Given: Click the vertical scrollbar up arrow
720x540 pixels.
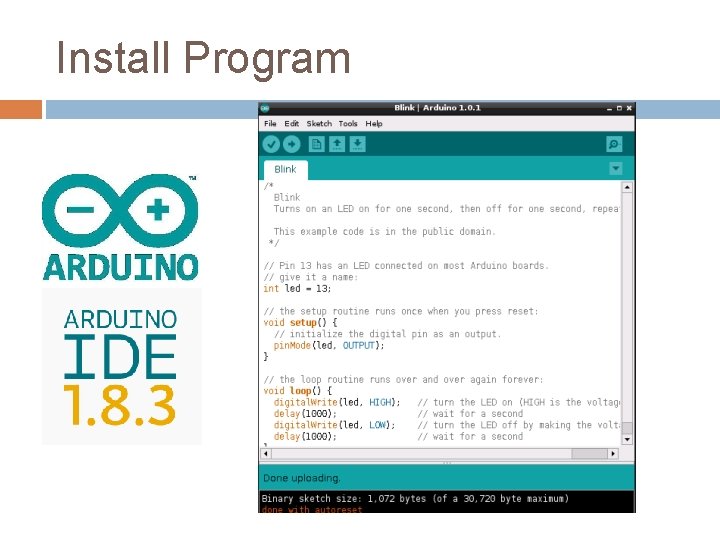Looking at the screenshot, I should [x=627, y=187].
